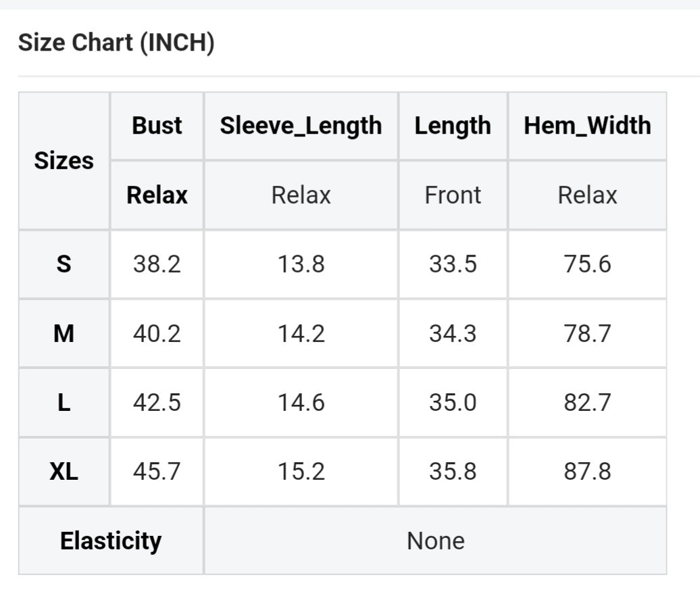The image size is (700, 594).
Task: Click the 35.0 length value
Action: tap(452, 403)
